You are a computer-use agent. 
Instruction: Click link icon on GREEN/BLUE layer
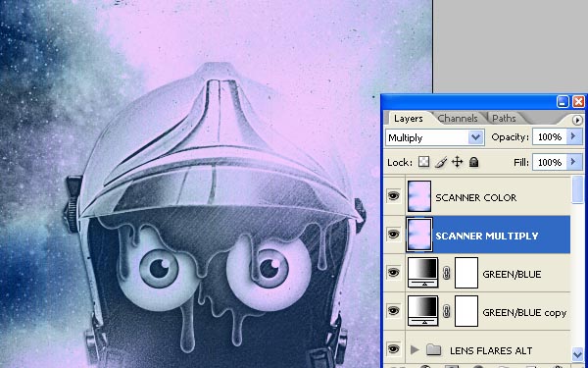tap(446, 273)
